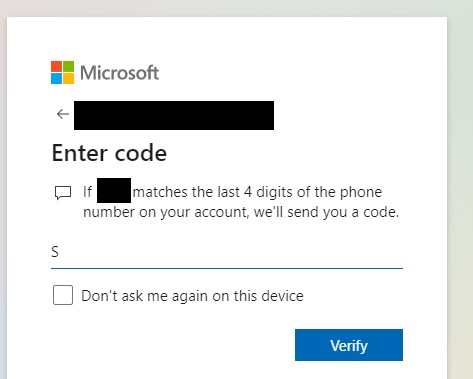Click the Enter code heading
The width and height of the screenshot is (473, 379).
click(x=109, y=153)
